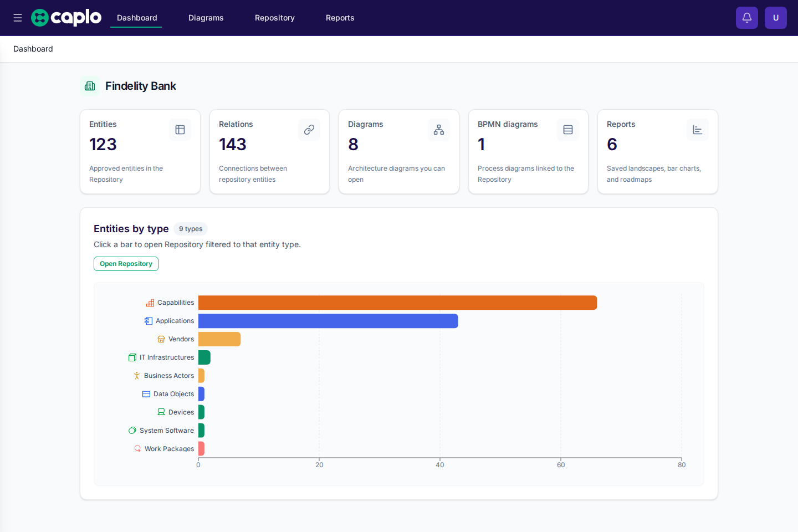
Task: Open the Relations summary card
Action: tap(269, 152)
